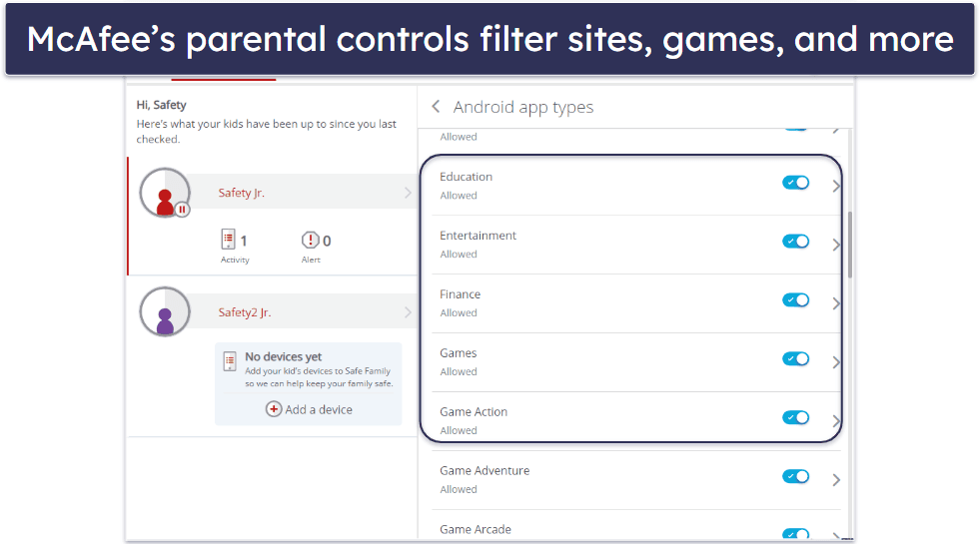Click Allowed status under Games

pyautogui.click(x=459, y=371)
